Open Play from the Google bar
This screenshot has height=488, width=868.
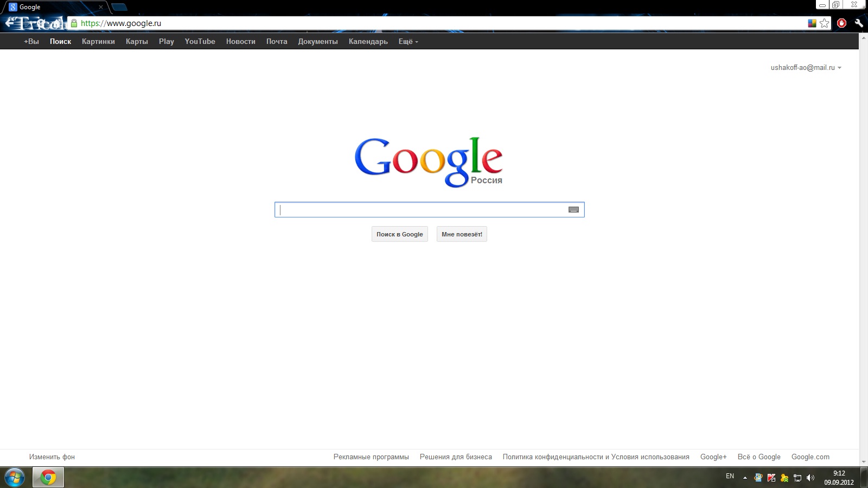[167, 41]
